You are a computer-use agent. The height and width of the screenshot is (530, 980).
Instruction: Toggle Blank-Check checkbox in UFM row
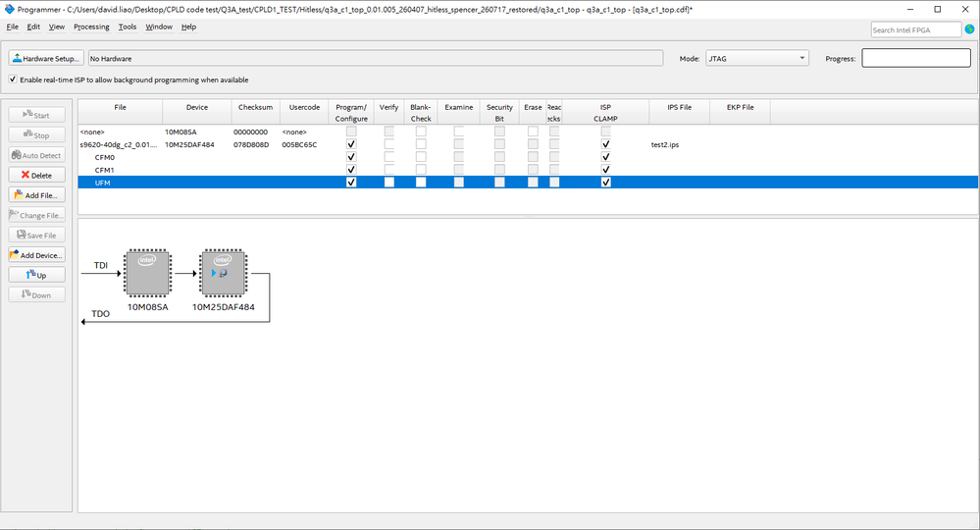point(421,183)
